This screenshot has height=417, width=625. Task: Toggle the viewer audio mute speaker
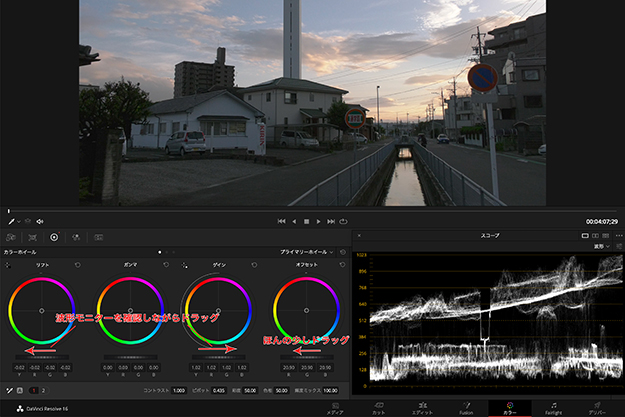coord(39,220)
